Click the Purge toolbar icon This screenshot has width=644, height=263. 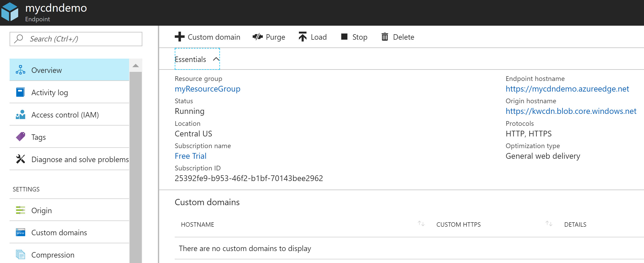258,37
